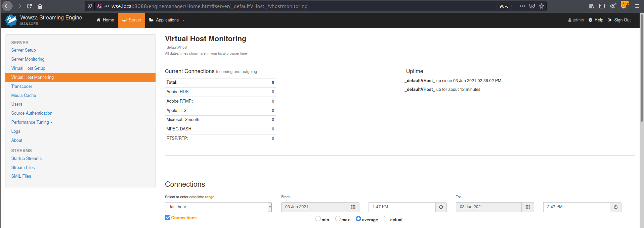Open the last hour date range dropdown

(x=218, y=207)
